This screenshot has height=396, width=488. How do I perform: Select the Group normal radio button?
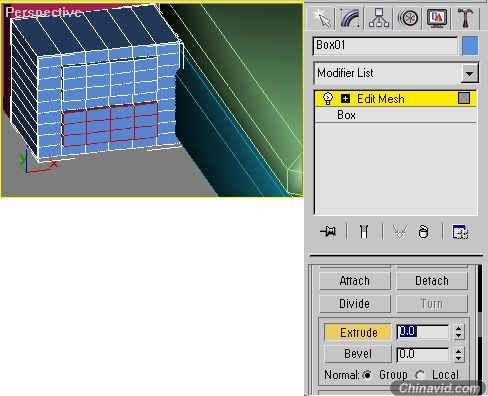point(367,375)
